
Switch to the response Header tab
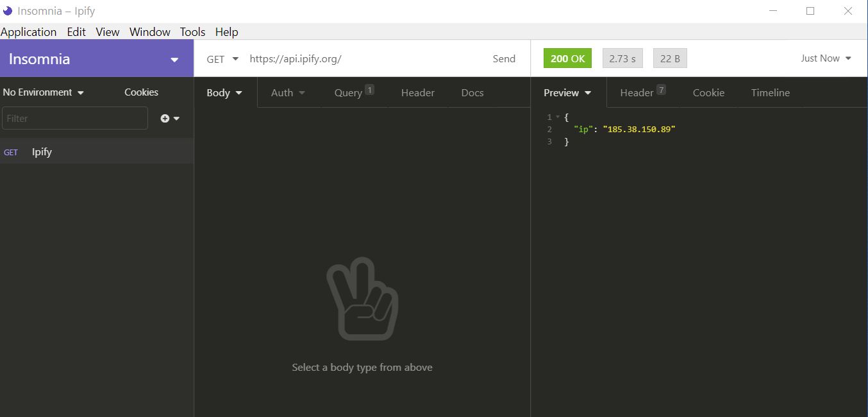pos(643,92)
